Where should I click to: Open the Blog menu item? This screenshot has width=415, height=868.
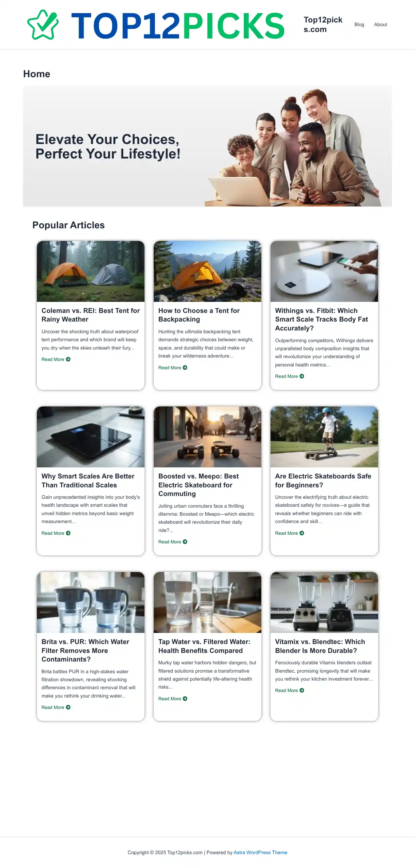coord(359,25)
